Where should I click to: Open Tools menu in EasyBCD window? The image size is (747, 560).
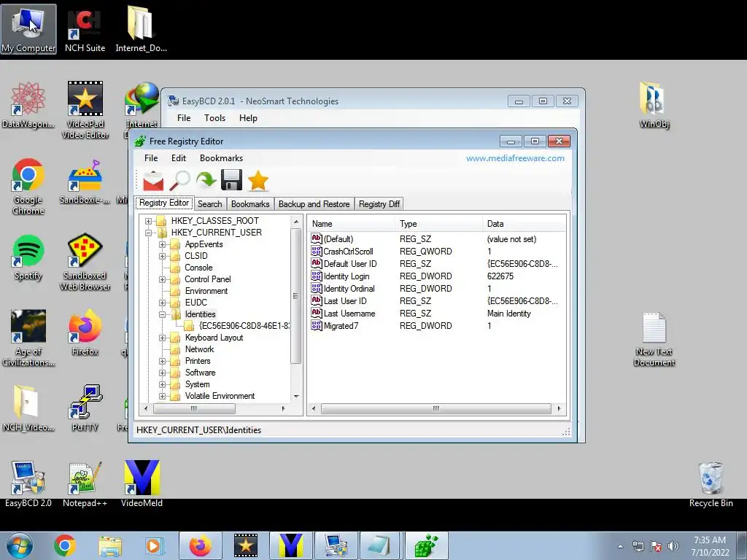tap(215, 118)
